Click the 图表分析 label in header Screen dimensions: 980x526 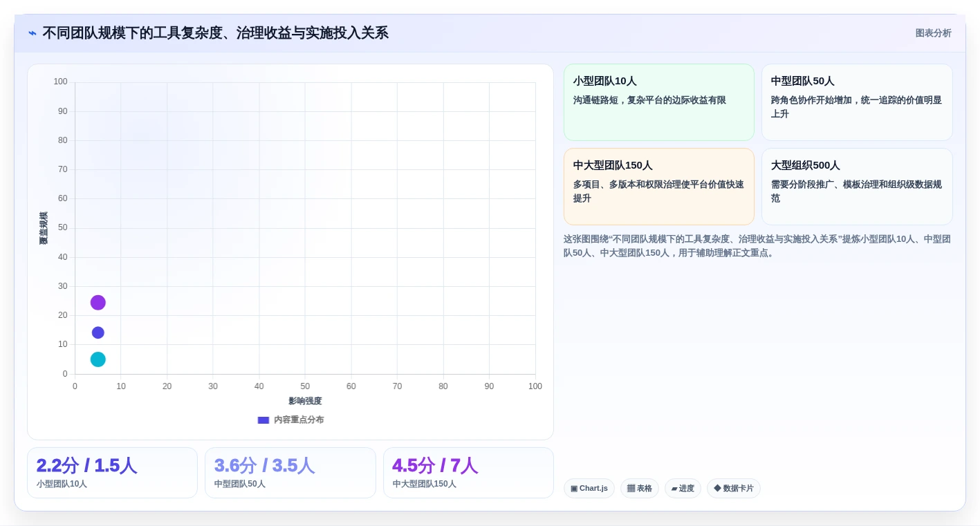[933, 33]
